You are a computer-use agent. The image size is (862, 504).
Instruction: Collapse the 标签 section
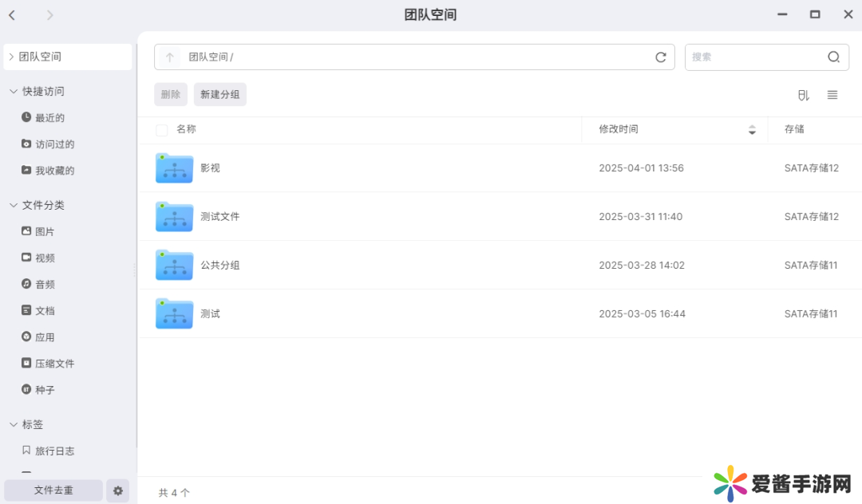(14, 425)
